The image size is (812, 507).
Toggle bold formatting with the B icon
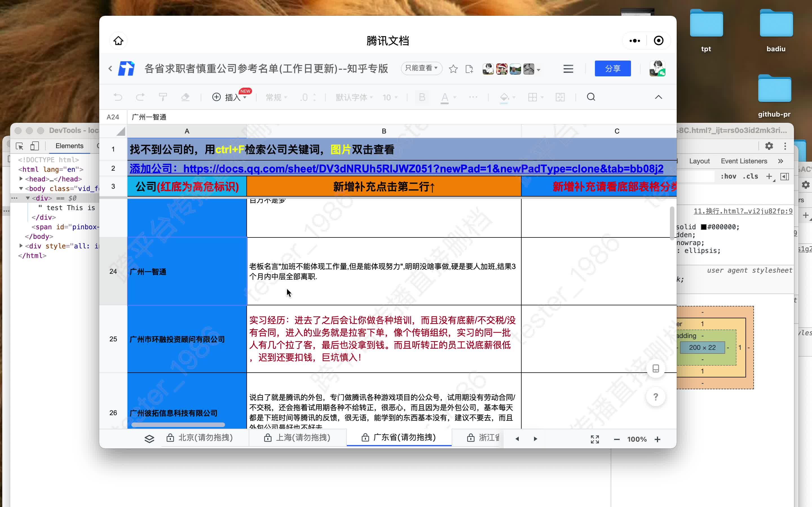pyautogui.click(x=422, y=97)
